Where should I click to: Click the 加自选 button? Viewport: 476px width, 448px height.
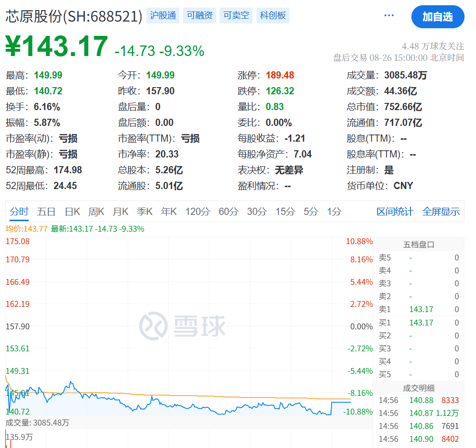tap(437, 17)
